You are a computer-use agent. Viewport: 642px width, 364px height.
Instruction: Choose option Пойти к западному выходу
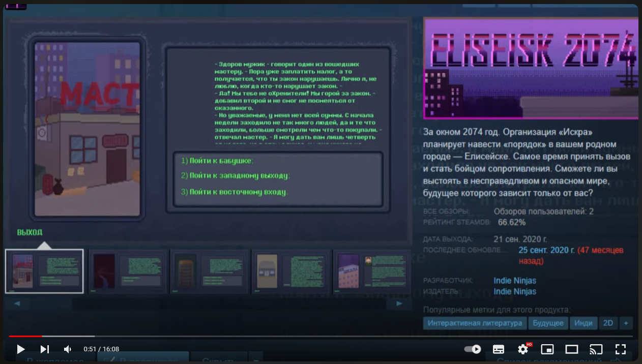point(235,176)
